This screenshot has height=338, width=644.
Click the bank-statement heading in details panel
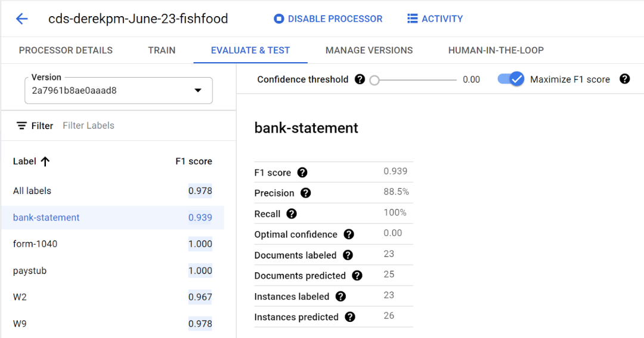tap(306, 128)
